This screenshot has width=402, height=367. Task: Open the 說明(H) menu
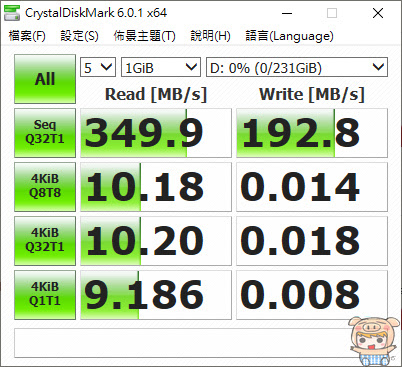[210, 36]
